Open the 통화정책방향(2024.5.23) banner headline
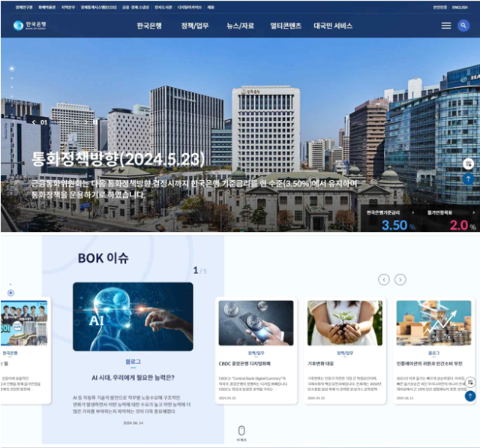 [x=118, y=159]
